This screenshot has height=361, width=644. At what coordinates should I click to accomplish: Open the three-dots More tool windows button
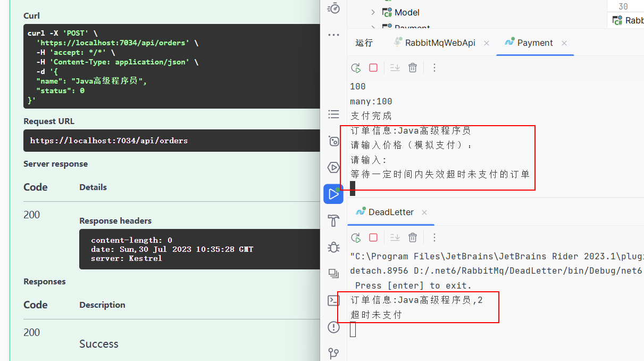pos(333,35)
